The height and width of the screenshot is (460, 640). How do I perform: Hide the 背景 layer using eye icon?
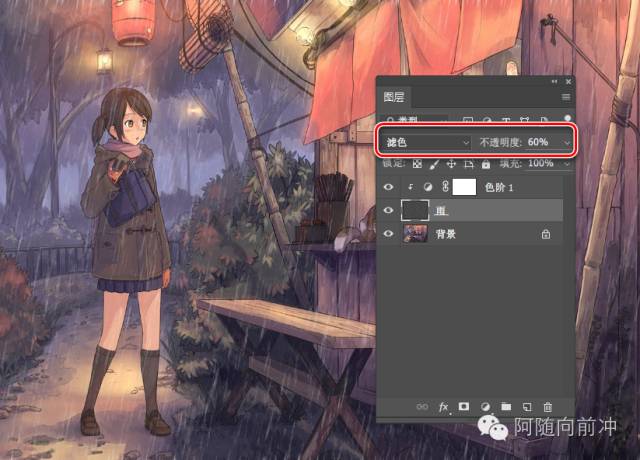(390, 233)
